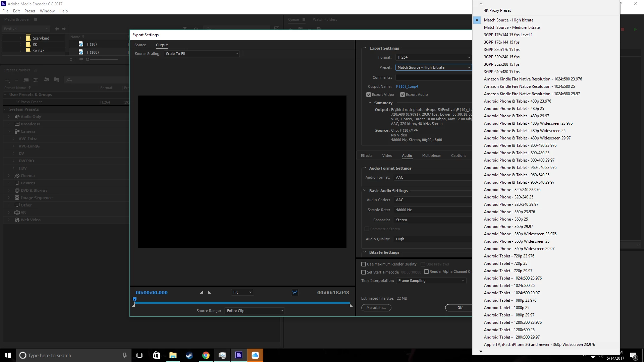This screenshot has width=644, height=362.
Task: Click the F (10)_1.mp4 output name link
Action: coord(407,86)
